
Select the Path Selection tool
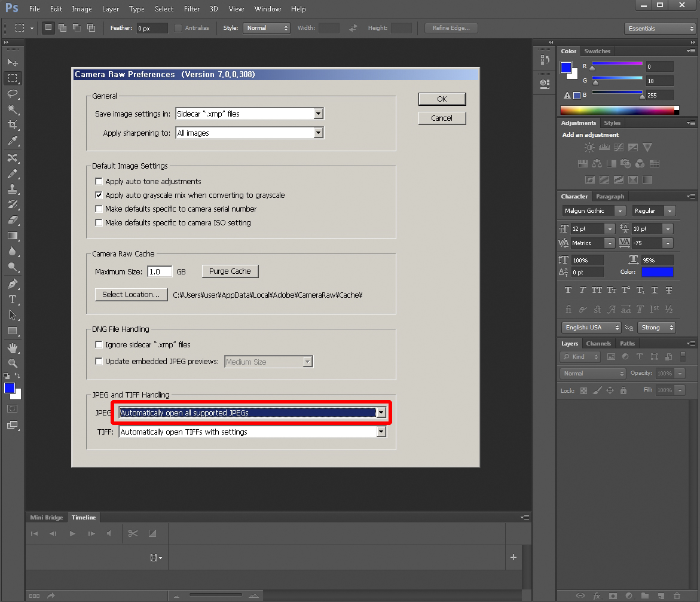pyautogui.click(x=13, y=315)
